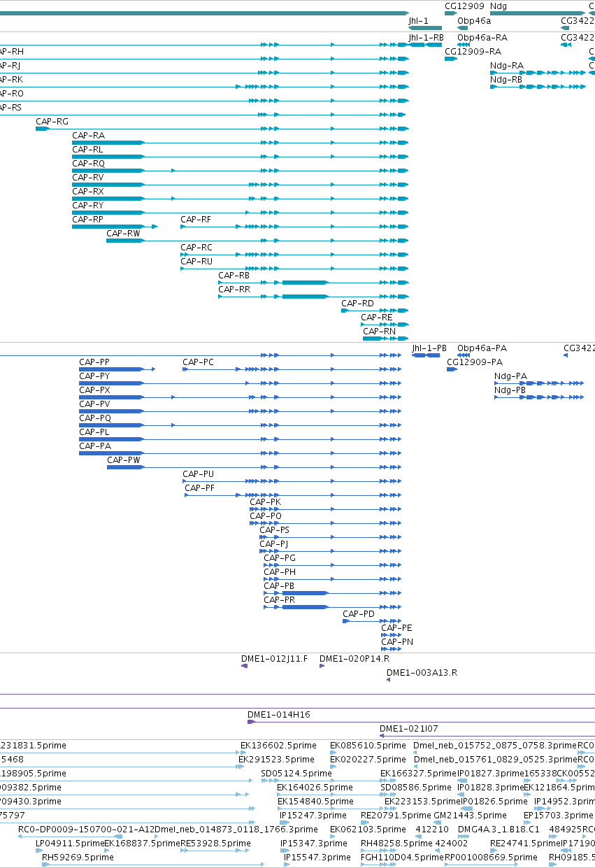Select transcript CAP-RU
Screen dimensions: 595x868
pos(196,261)
